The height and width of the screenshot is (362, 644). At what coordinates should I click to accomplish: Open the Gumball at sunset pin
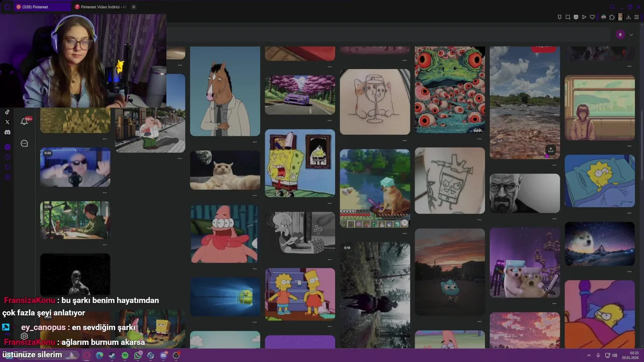(450, 272)
